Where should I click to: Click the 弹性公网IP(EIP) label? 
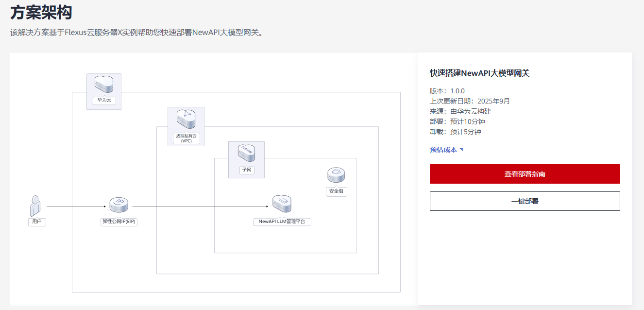click(x=119, y=222)
